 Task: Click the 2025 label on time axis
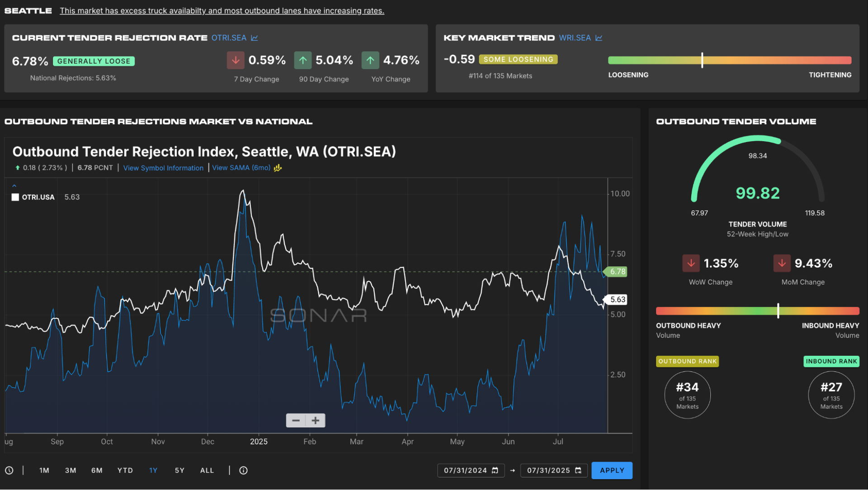[x=259, y=442]
